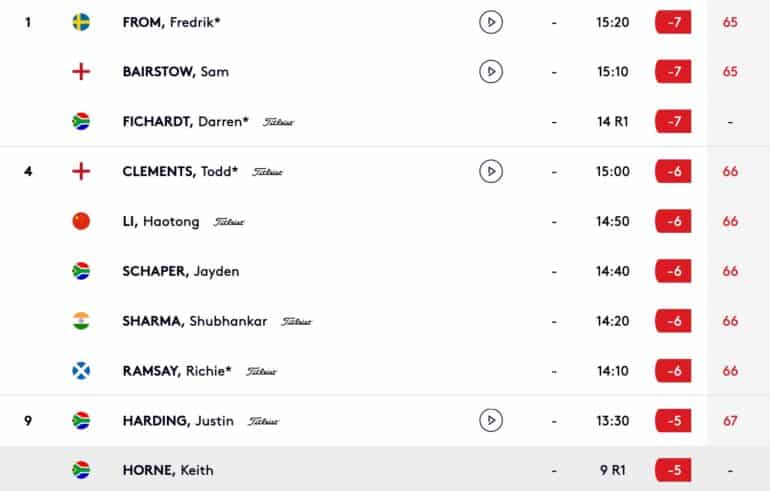Click tee time 14:50 for Li Haotong
770x491 pixels.
612,221
